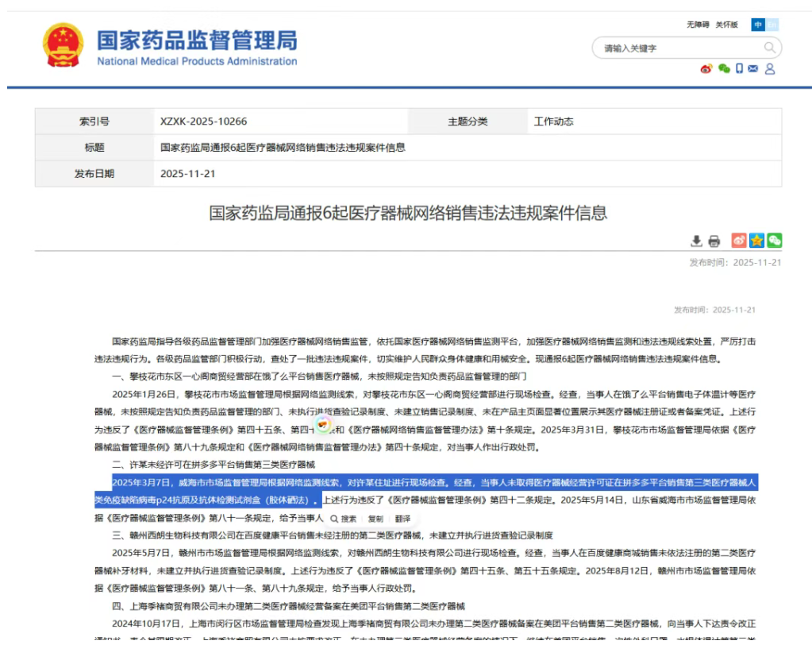Click the mobile phone icon in header
The image size is (812, 660).
739,69
